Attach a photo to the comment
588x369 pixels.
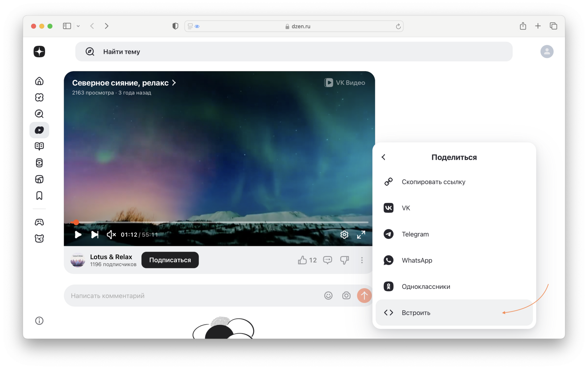pos(346,296)
